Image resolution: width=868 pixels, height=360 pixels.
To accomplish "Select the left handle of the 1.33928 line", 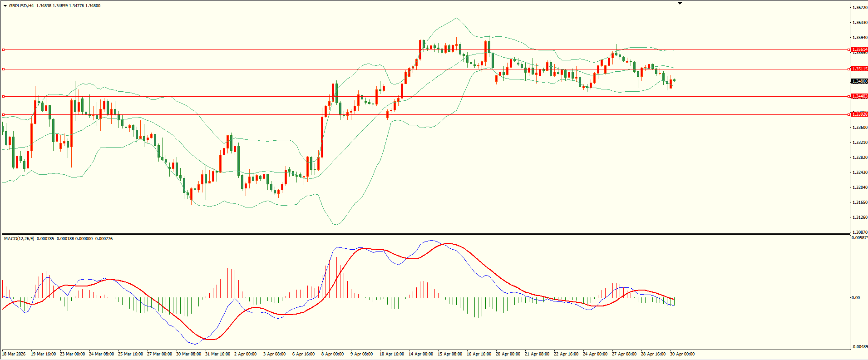I will (4, 114).
